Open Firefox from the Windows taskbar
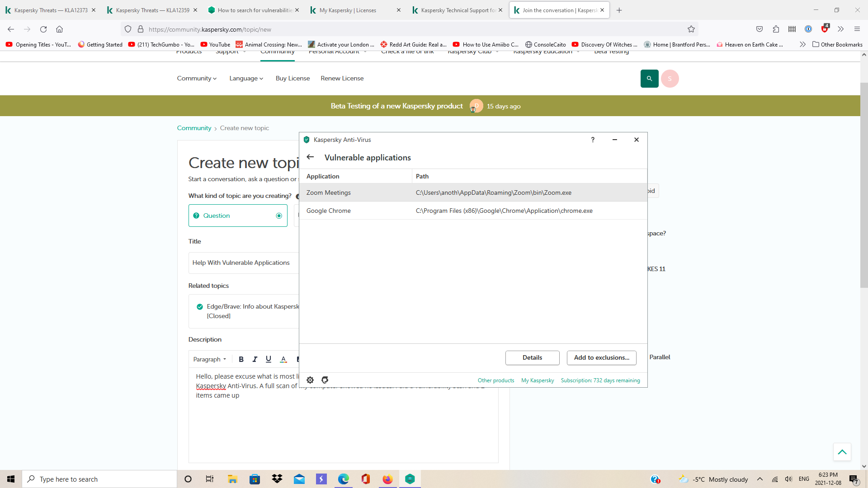The height and width of the screenshot is (488, 868). pos(387,479)
